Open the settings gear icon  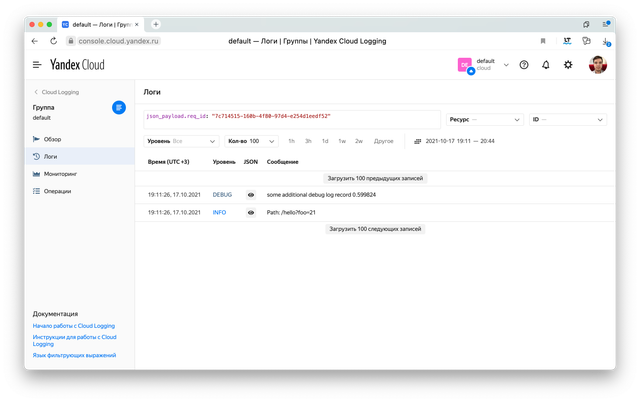[x=568, y=65]
